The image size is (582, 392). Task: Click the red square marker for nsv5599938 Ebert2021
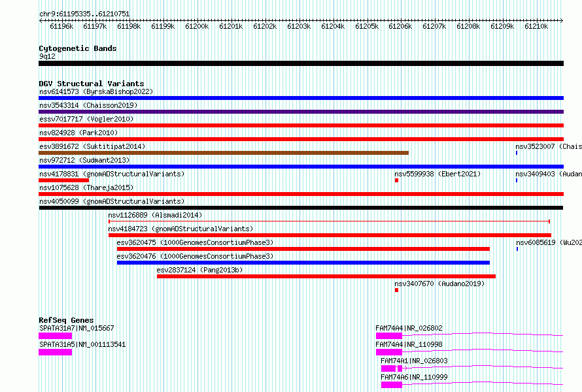(x=396, y=180)
